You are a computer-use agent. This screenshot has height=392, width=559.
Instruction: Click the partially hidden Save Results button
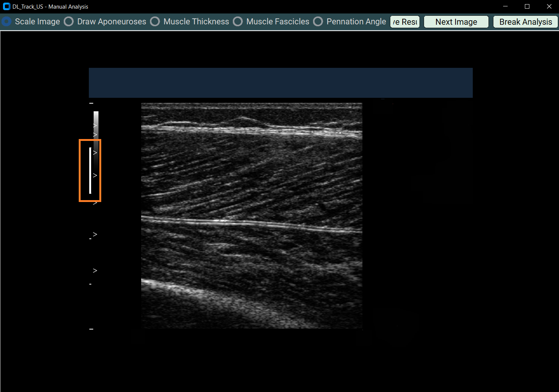tap(405, 22)
